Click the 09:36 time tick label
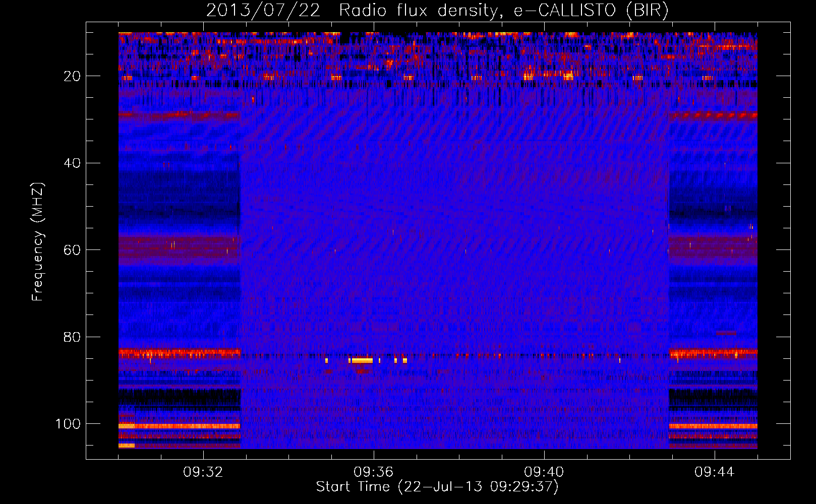816x504 pixels. point(374,472)
